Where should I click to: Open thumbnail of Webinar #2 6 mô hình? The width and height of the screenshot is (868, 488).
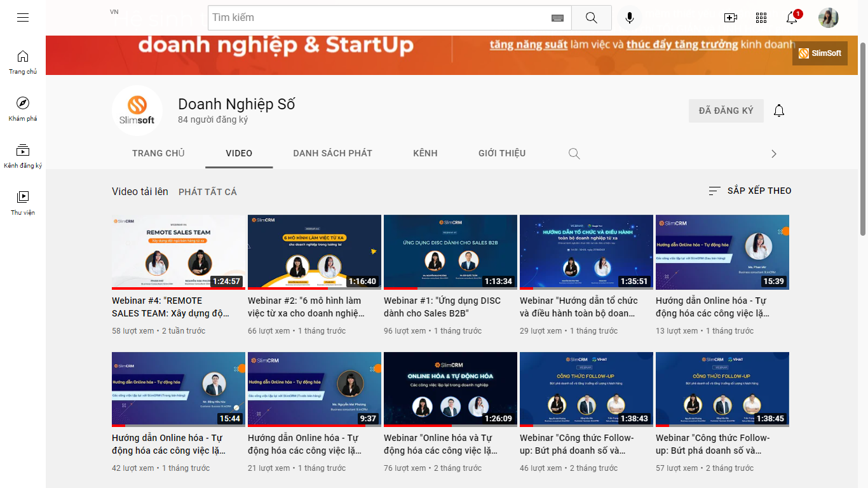(315, 252)
